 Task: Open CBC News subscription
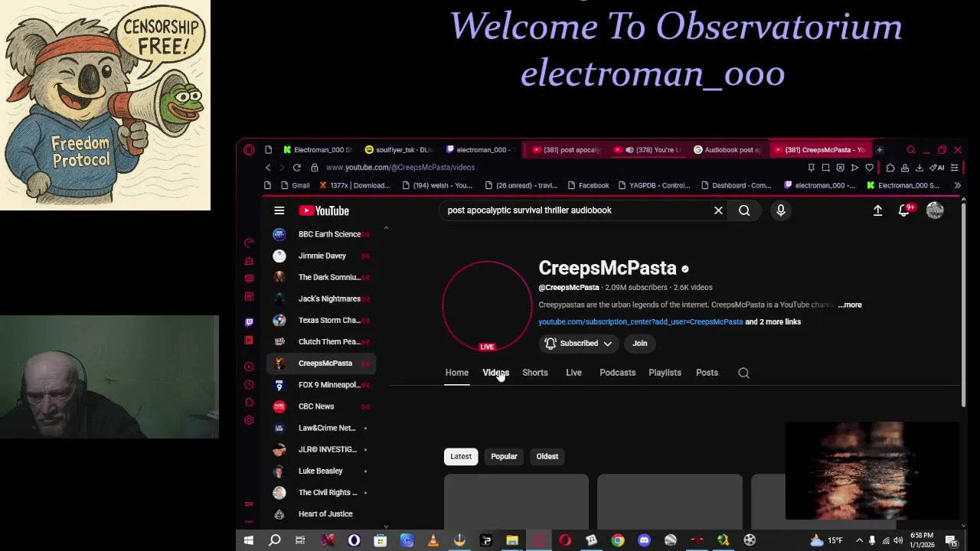click(322, 406)
